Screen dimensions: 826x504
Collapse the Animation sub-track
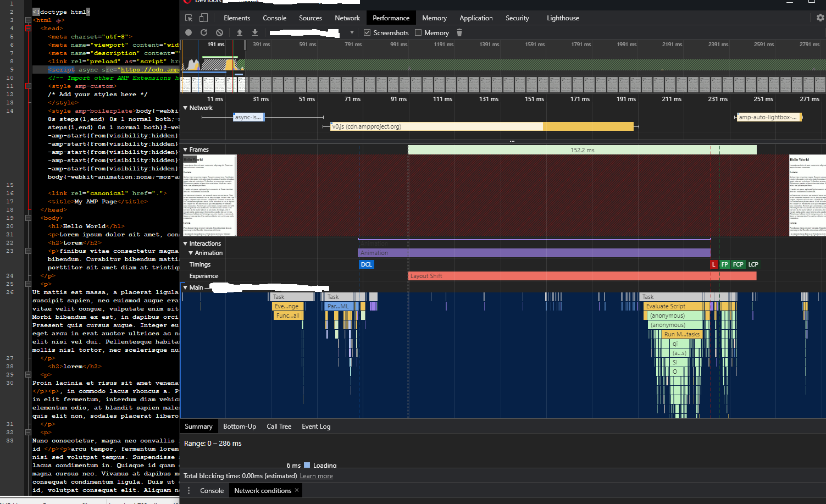(x=191, y=253)
